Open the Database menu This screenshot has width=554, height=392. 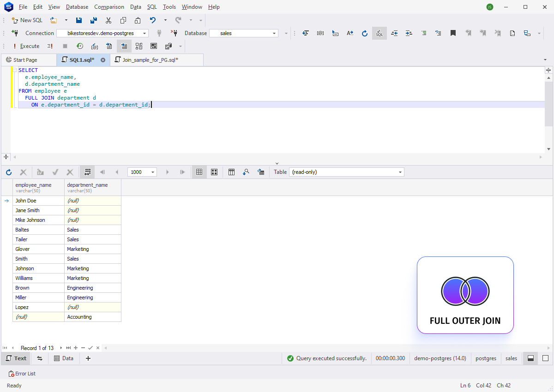[77, 7]
